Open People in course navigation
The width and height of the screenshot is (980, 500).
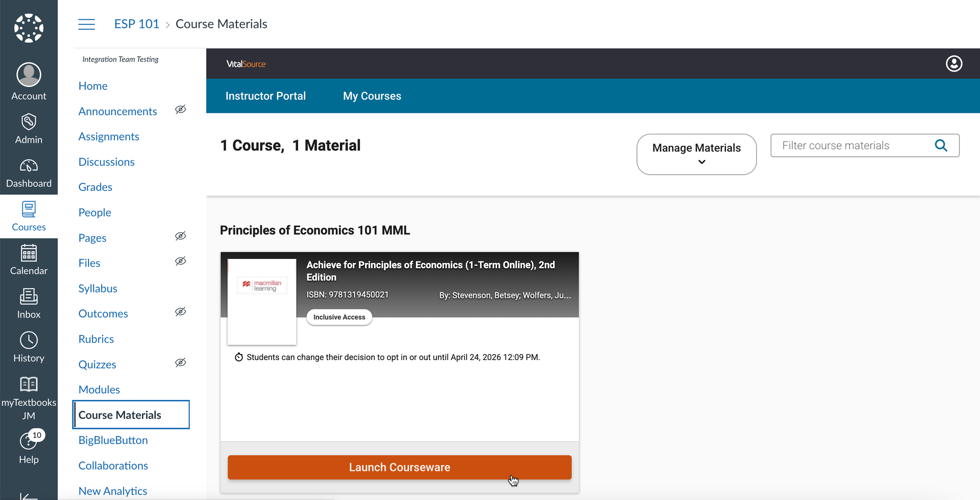pyautogui.click(x=94, y=212)
